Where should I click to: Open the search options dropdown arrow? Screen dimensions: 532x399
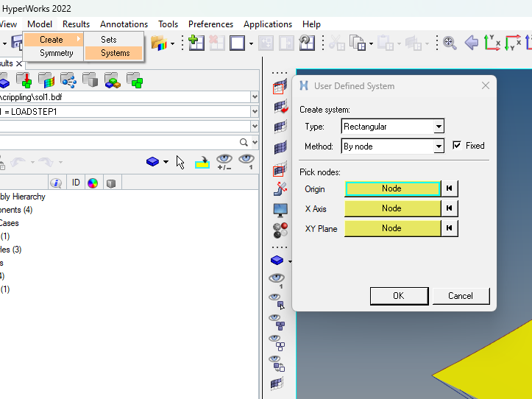[x=255, y=142]
